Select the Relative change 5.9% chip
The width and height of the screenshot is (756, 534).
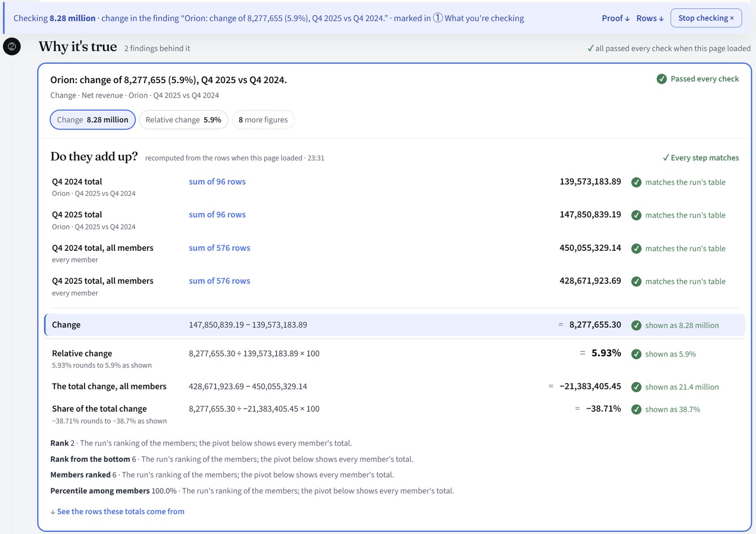(183, 120)
